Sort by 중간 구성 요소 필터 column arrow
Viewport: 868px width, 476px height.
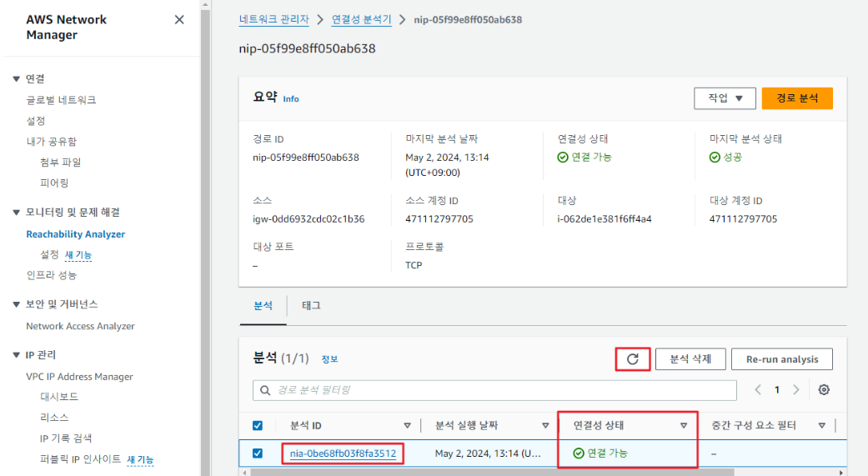[822, 426]
